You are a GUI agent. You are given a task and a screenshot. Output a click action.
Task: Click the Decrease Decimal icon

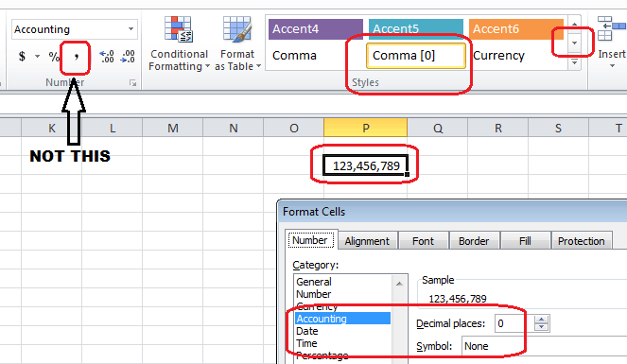click(x=128, y=57)
